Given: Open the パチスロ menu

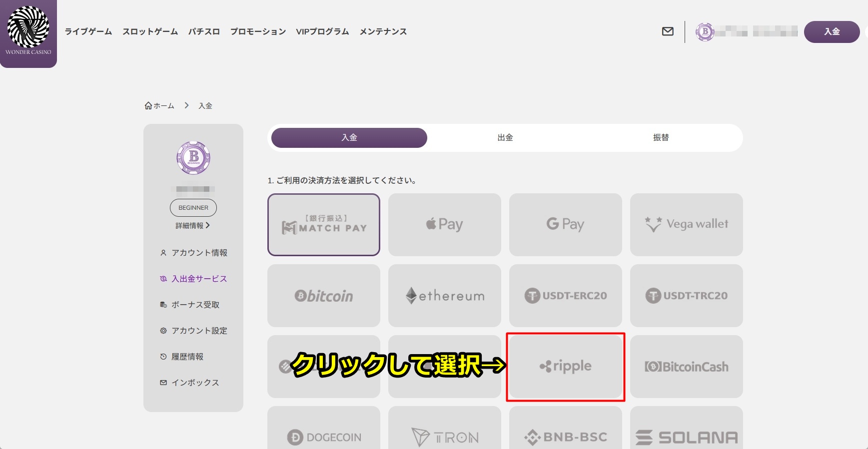Looking at the screenshot, I should [x=204, y=31].
